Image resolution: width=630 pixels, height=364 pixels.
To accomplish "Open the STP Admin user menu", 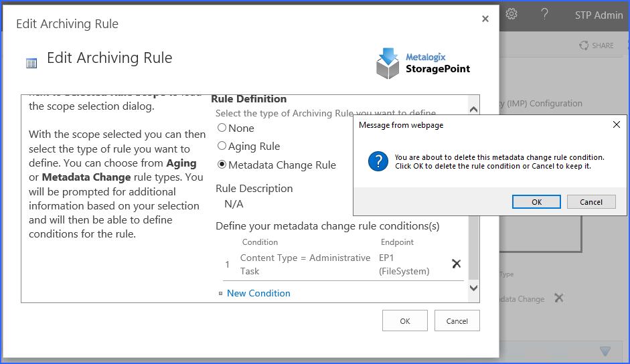I will pyautogui.click(x=599, y=15).
